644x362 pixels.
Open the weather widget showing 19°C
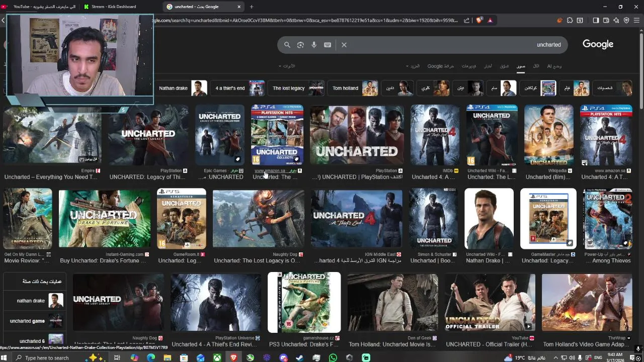(x=526, y=357)
